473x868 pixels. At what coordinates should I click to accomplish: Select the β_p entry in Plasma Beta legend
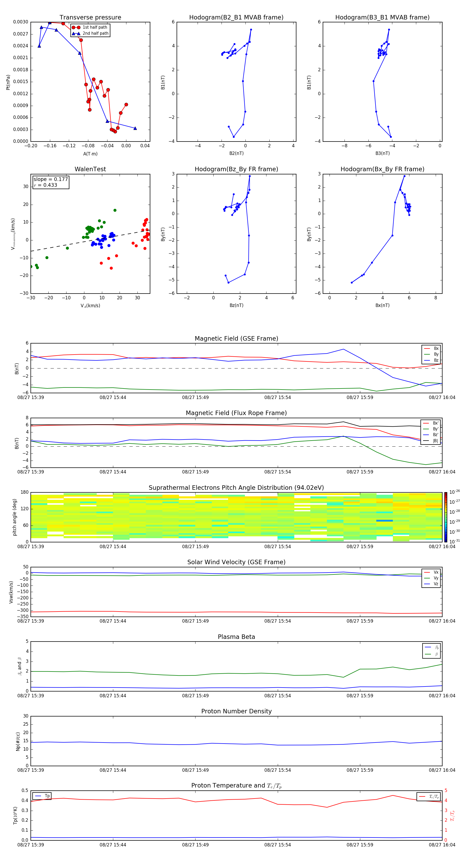(x=431, y=647)
